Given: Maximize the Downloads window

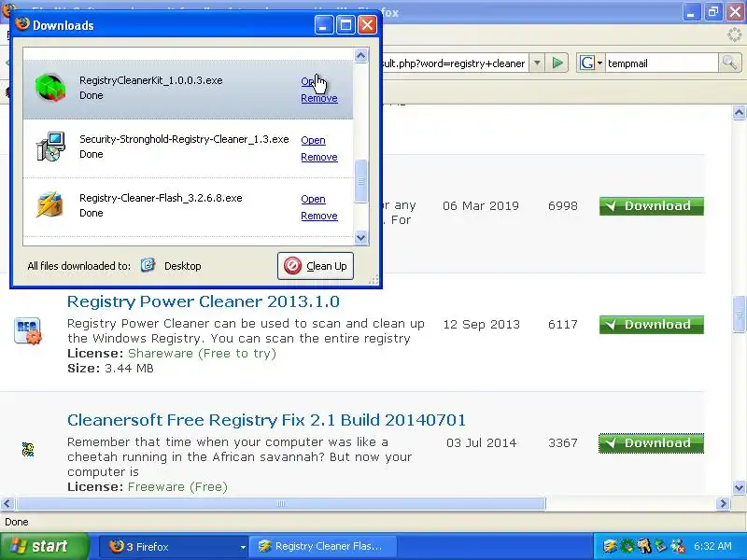Looking at the screenshot, I should click(x=345, y=25).
